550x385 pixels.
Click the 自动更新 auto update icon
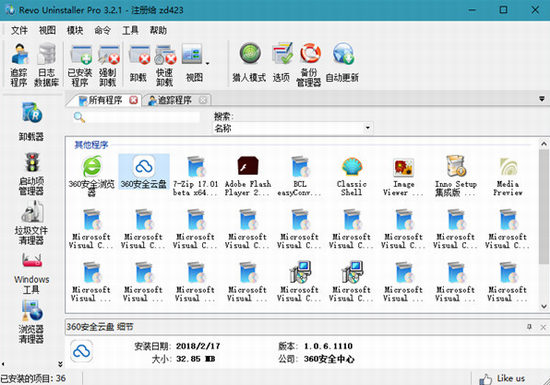[x=342, y=63]
